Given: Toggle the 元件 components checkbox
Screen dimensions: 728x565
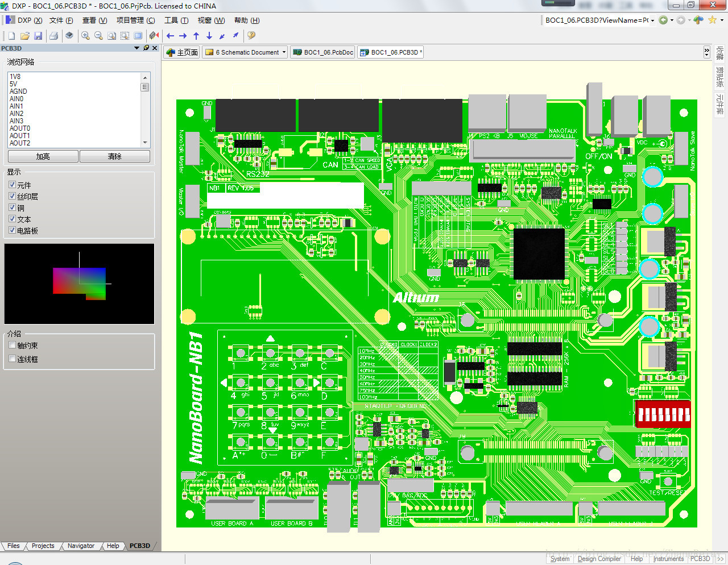Looking at the screenshot, I should pos(12,185).
